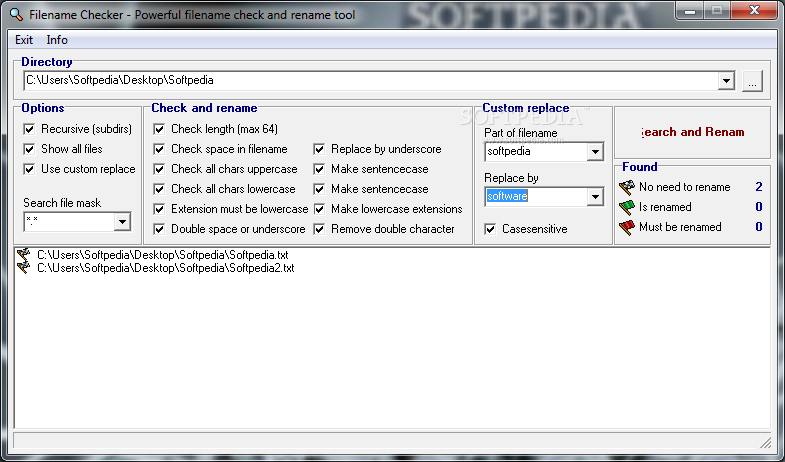Click the Search and Rename button
Screen dimensions: 785x462
click(692, 132)
